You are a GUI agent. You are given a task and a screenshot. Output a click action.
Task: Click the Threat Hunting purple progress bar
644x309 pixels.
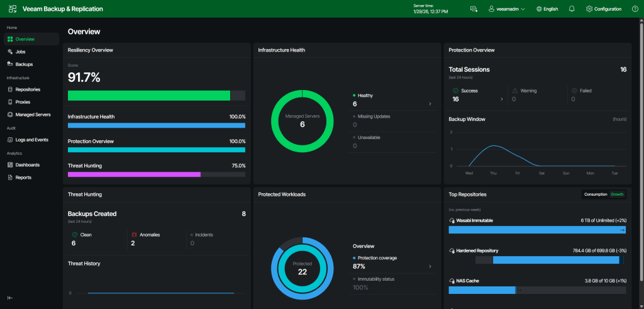coord(133,174)
